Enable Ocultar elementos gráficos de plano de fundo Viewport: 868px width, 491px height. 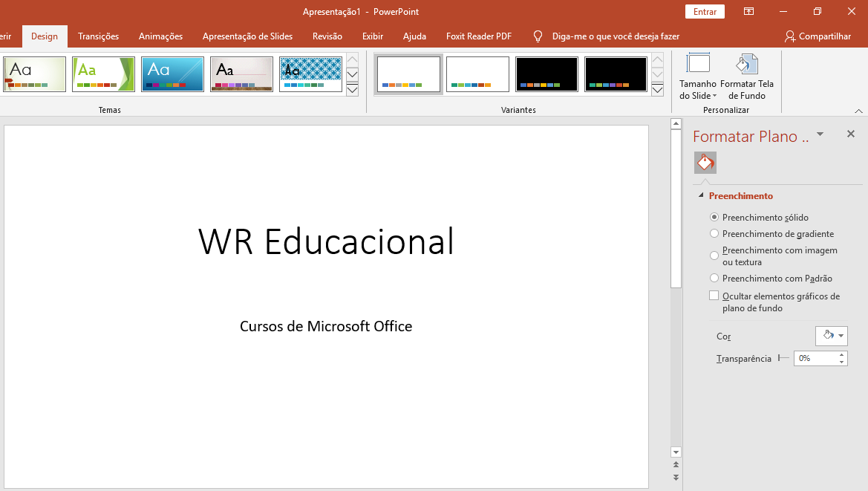[714, 296]
